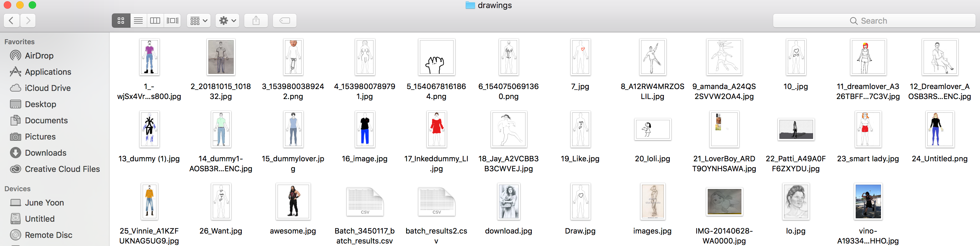Viewport: 980px width, 246px height.
Task: Open the item arrangement dropdown
Action: coord(199,21)
